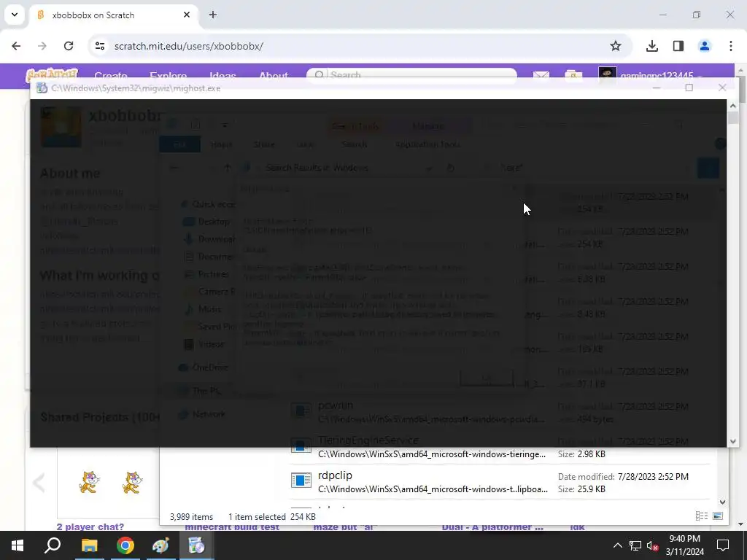Open About in Scratch navigation

coord(274,75)
